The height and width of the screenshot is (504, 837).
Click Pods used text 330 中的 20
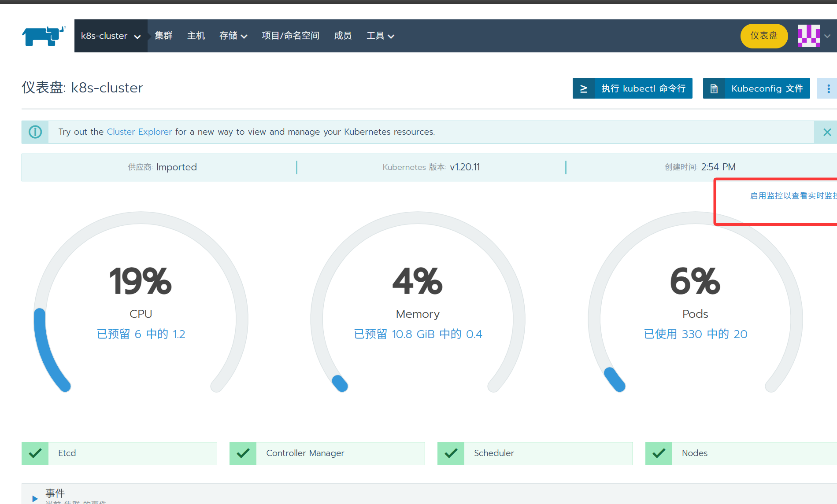tap(696, 334)
